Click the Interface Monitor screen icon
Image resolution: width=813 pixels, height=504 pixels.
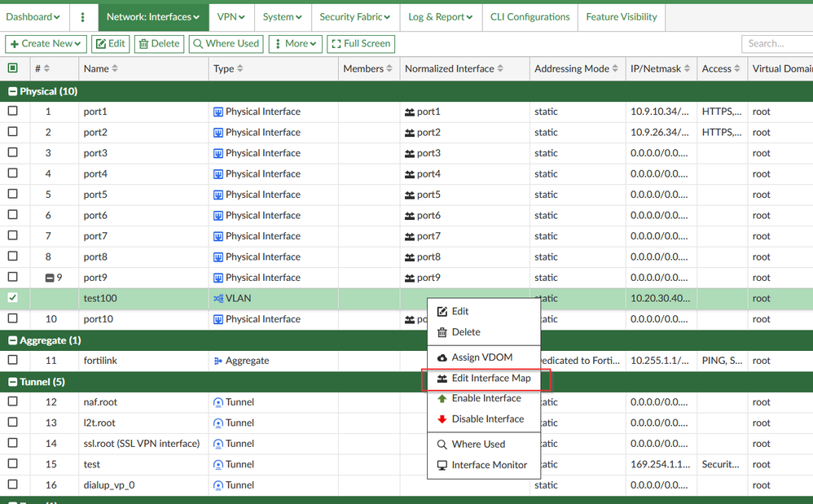point(442,465)
